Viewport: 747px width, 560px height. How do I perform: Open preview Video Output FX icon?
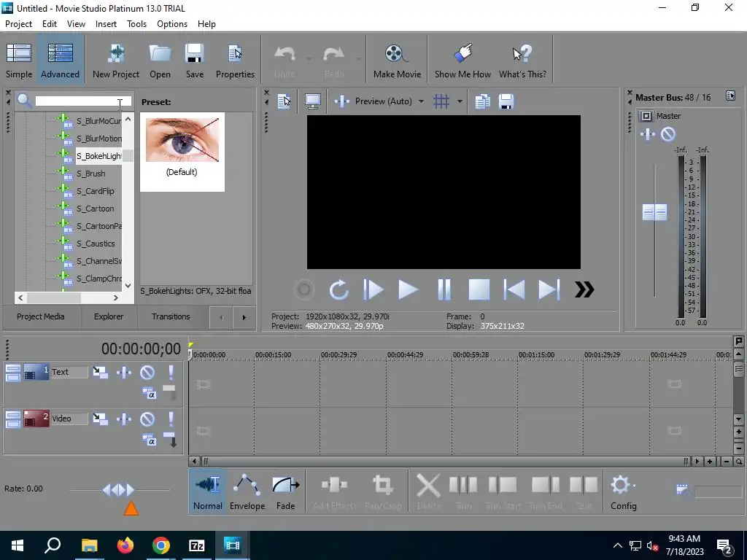pos(341,101)
